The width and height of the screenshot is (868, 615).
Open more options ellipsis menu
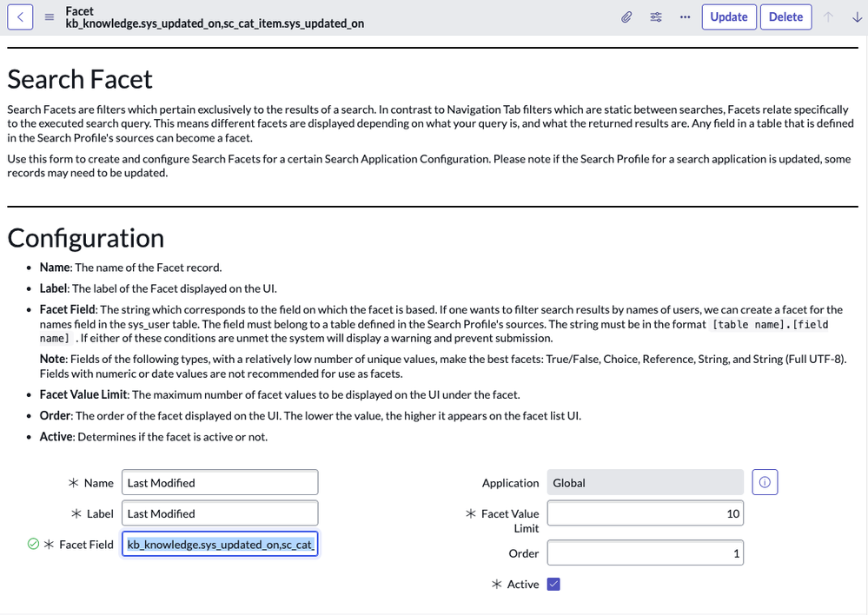coord(686,17)
